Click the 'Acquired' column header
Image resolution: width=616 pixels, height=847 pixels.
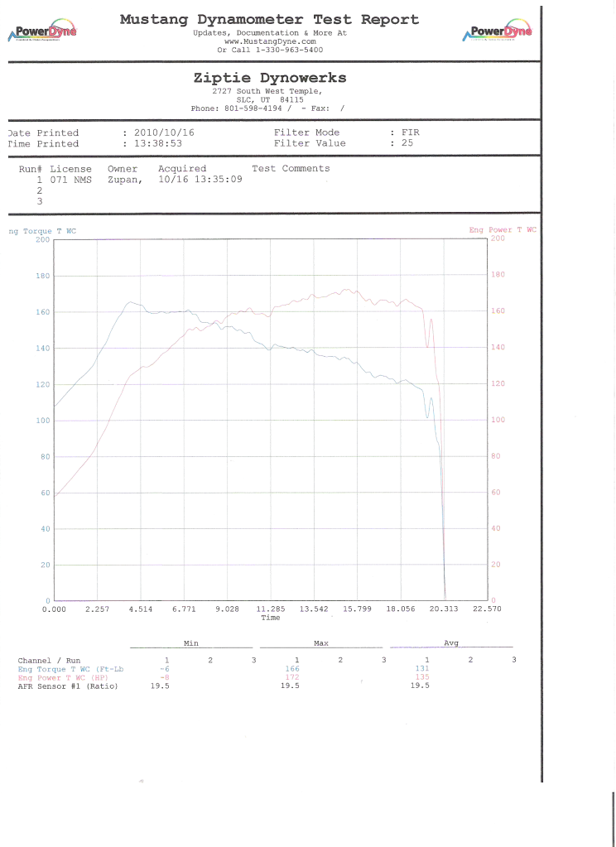click(x=182, y=169)
